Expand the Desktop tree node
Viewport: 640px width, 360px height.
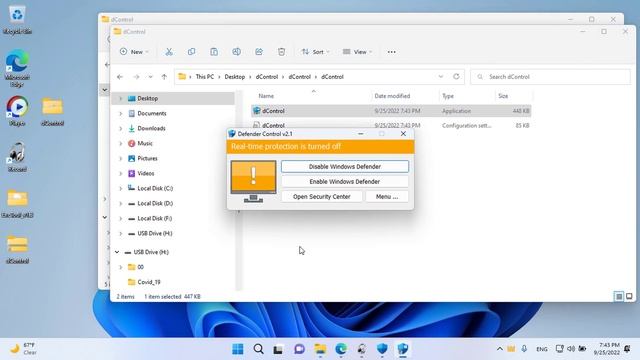[x=120, y=98]
